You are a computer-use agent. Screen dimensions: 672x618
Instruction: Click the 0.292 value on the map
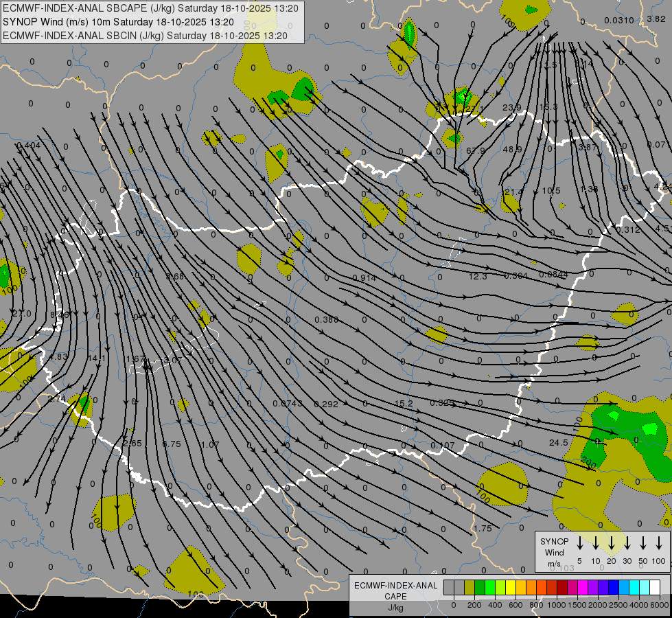point(326,404)
